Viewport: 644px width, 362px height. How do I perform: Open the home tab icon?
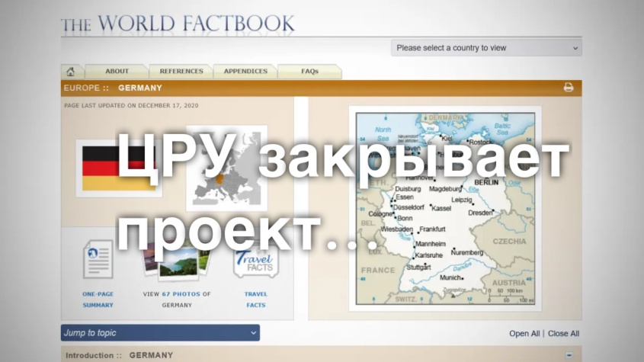[x=71, y=72]
